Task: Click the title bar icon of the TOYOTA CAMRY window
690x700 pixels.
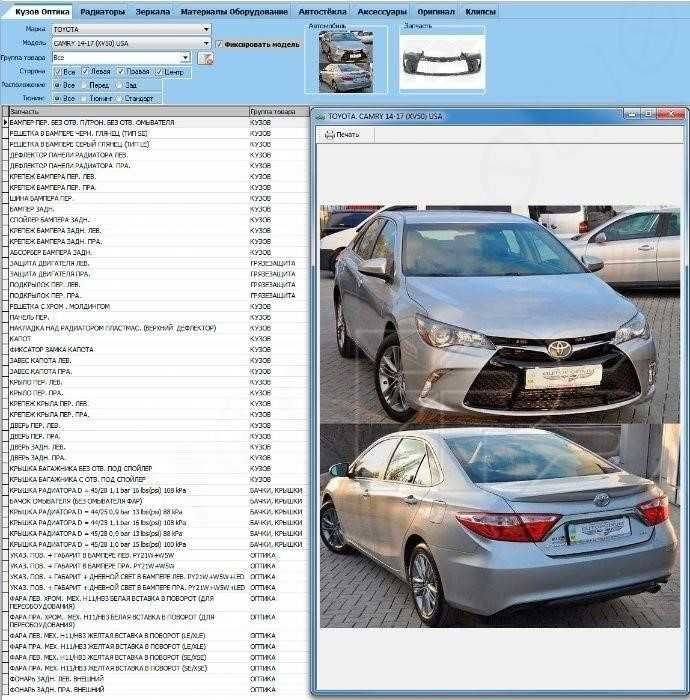Action: tap(320, 117)
